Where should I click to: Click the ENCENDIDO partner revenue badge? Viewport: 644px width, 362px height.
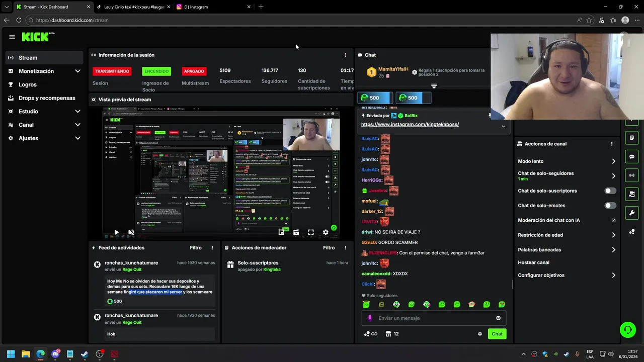coord(156,71)
